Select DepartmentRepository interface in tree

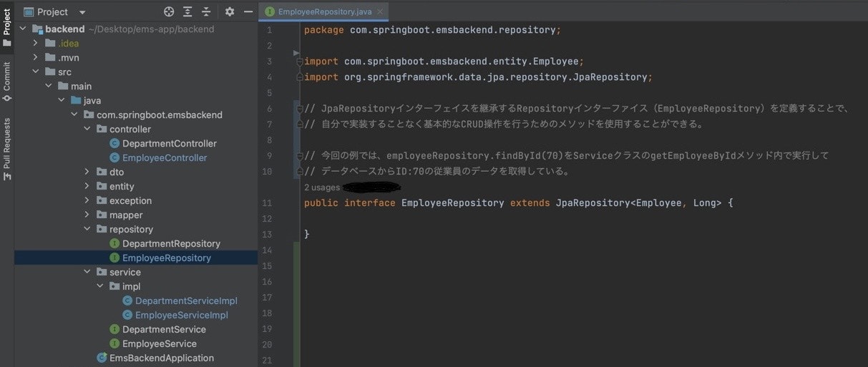[171, 243]
